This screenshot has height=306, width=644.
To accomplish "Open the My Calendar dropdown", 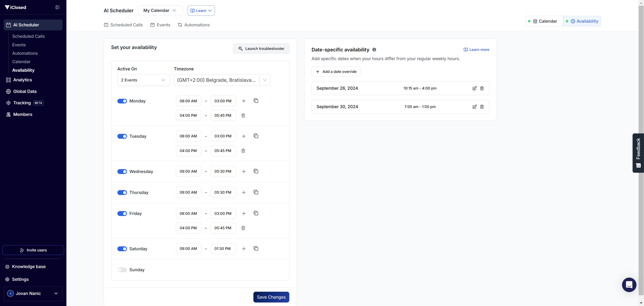I will (x=160, y=11).
